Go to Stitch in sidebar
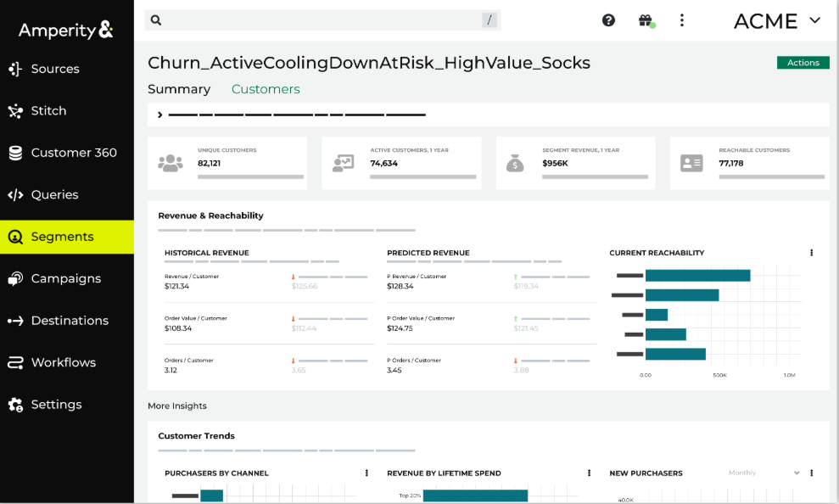 [48, 111]
